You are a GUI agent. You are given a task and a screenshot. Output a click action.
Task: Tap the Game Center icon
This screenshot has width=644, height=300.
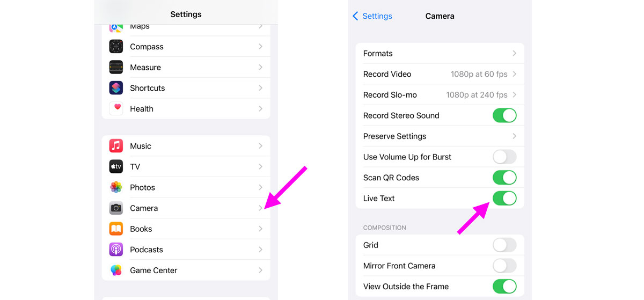click(x=116, y=270)
